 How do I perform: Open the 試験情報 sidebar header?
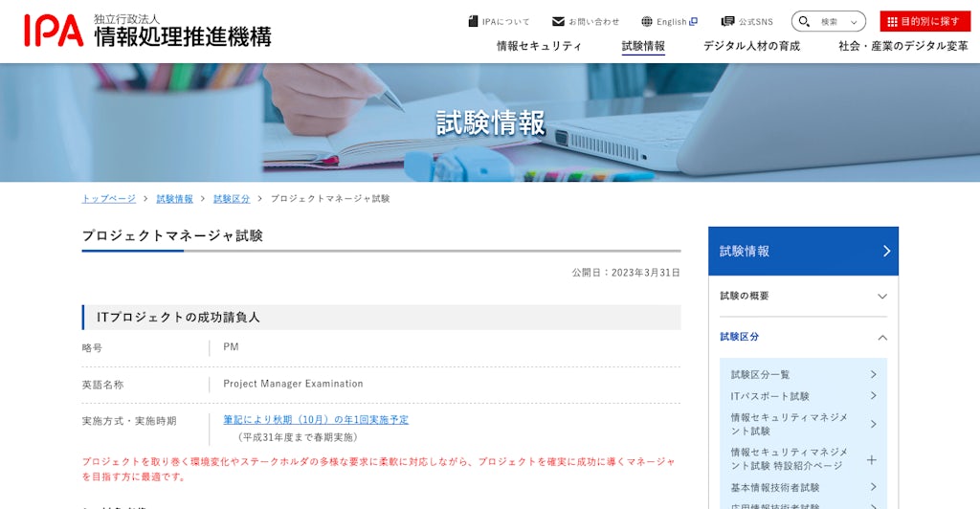click(803, 251)
